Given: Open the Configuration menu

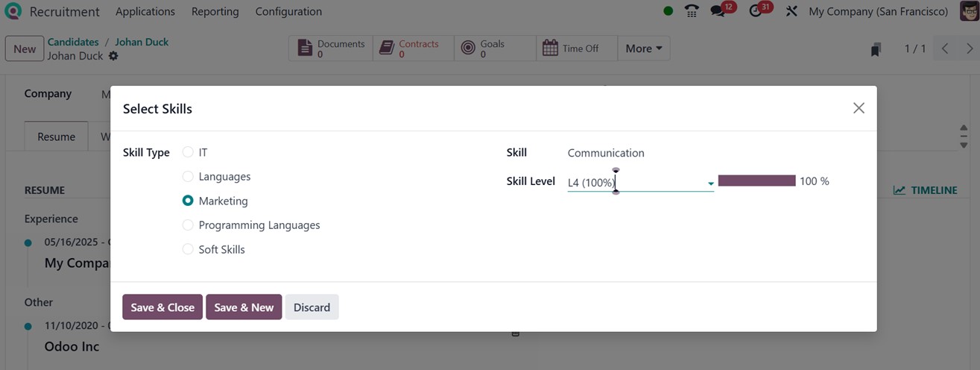Looking at the screenshot, I should point(288,11).
